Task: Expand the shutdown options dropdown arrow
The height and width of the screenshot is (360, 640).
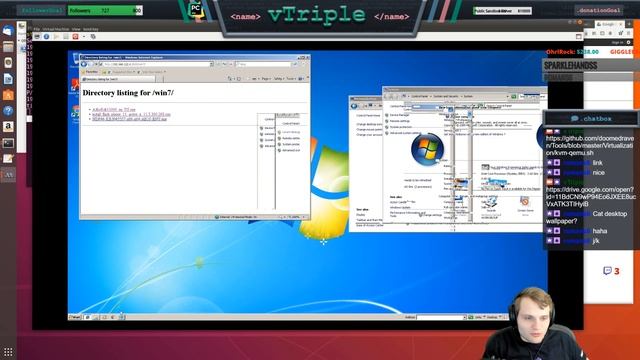Action: 84,37
